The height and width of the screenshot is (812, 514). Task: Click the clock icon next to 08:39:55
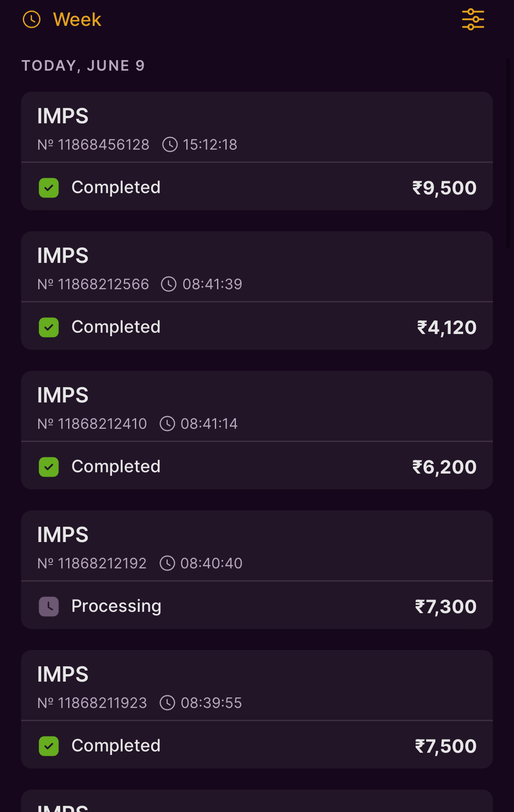click(167, 703)
